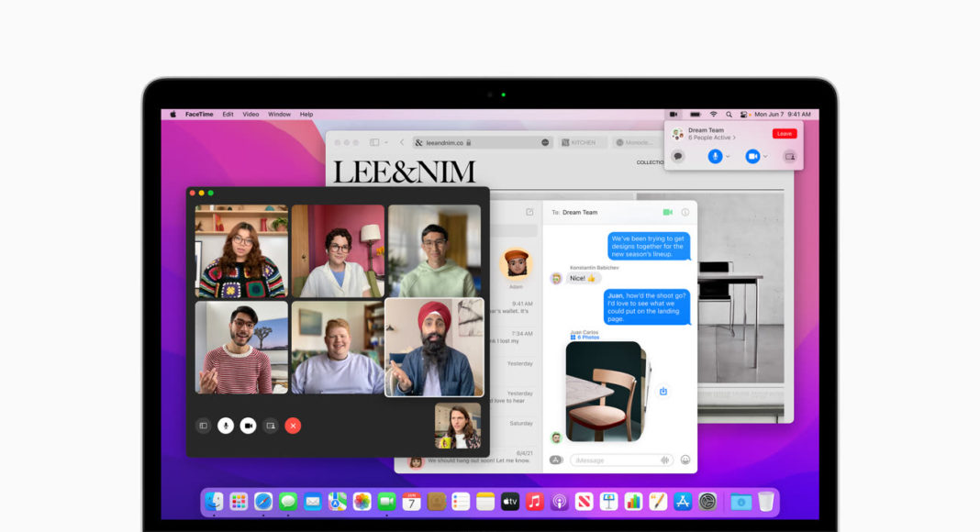Open the chair photo in Messages
Screen dimensions: 980x532
(605, 392)
